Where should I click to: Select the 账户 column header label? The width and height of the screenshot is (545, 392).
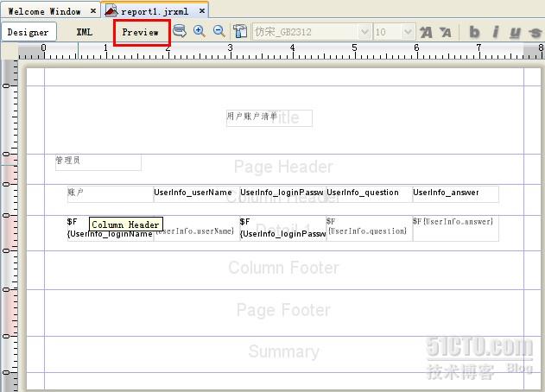(111, 194)
